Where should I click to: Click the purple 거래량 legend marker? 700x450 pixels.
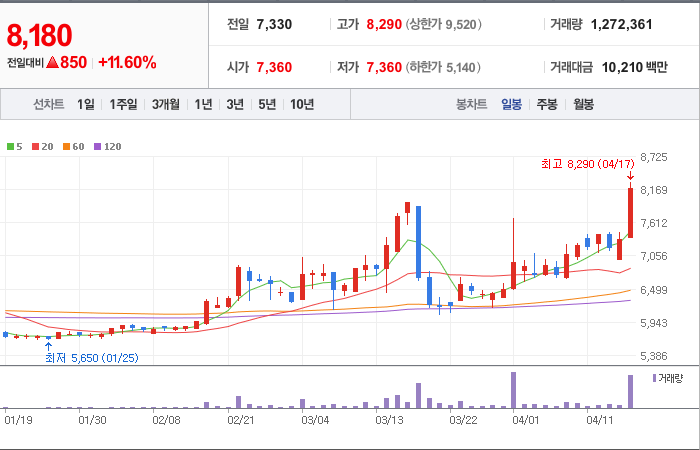click(x=654, y=379)
